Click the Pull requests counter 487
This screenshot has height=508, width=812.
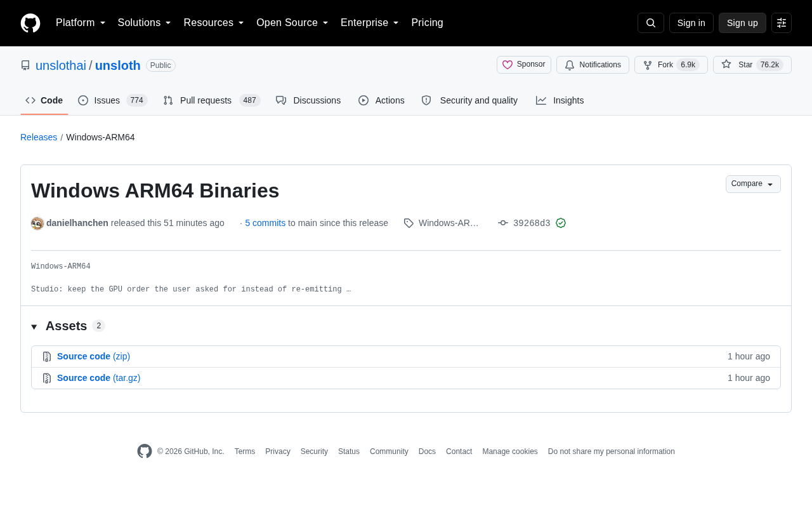pyautogui.click(x=250, y=100)
